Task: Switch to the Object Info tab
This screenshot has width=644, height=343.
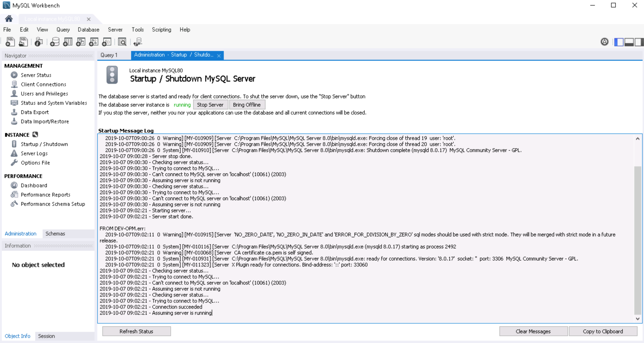Action: click(x=18, y=336)
